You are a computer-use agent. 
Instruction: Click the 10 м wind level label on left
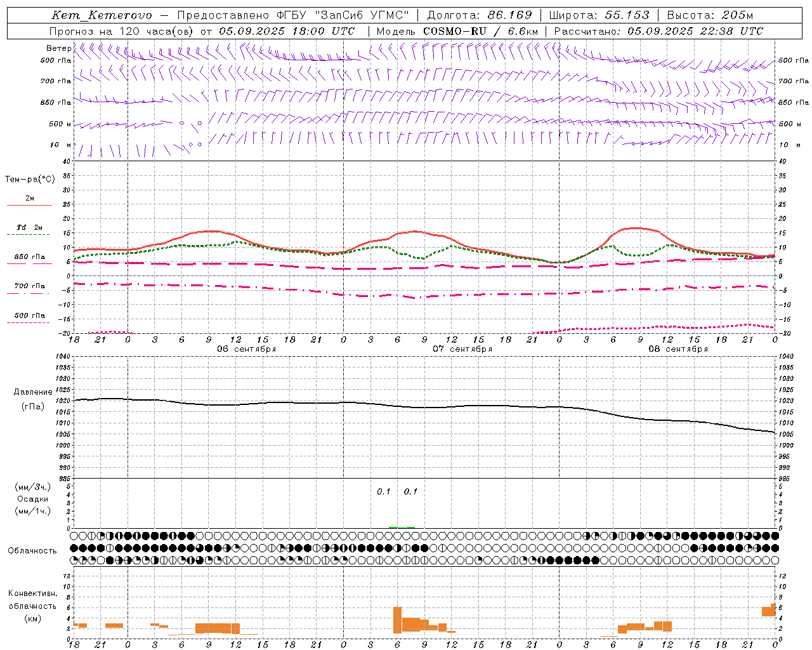coord(61,145)
